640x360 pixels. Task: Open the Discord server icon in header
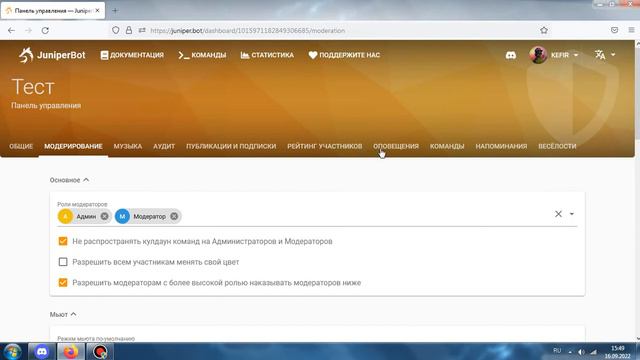(x=511, y=55)
